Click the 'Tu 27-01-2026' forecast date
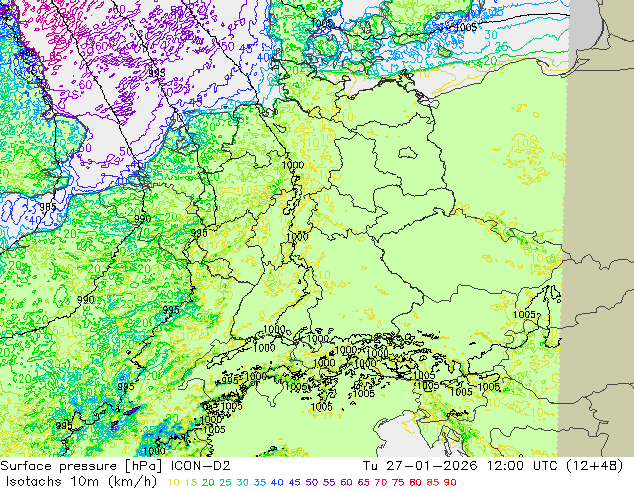Screen dimensions: 634x490 click(420, 466)
